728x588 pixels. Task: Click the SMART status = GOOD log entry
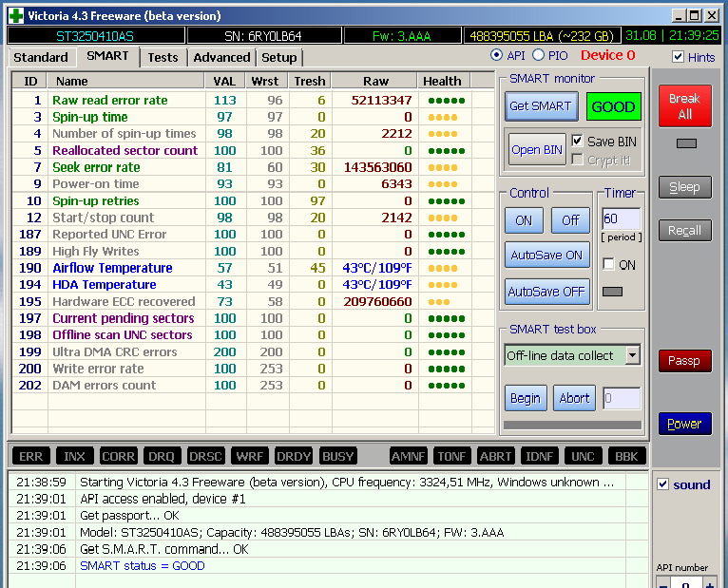tap(142, 566)
